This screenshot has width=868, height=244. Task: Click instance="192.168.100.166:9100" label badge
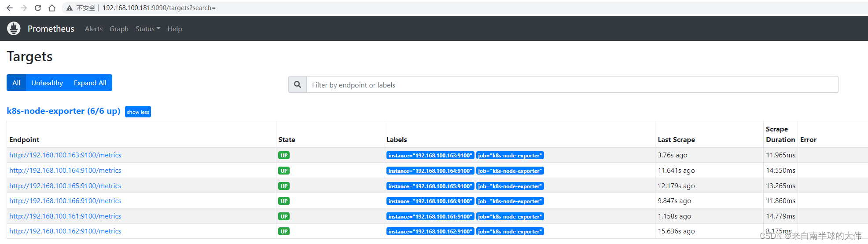(430, 201)
